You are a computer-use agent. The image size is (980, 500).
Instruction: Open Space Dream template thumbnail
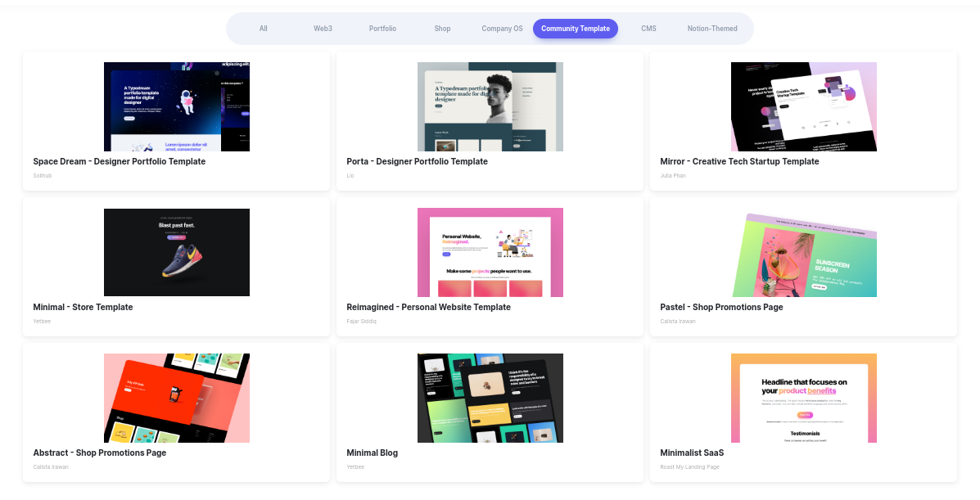point(177,107)
